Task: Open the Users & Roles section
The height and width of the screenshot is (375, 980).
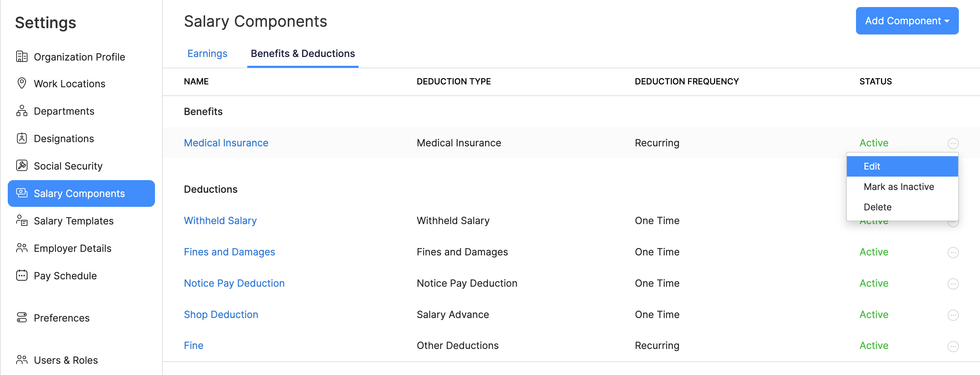Action: click(66, 360)
